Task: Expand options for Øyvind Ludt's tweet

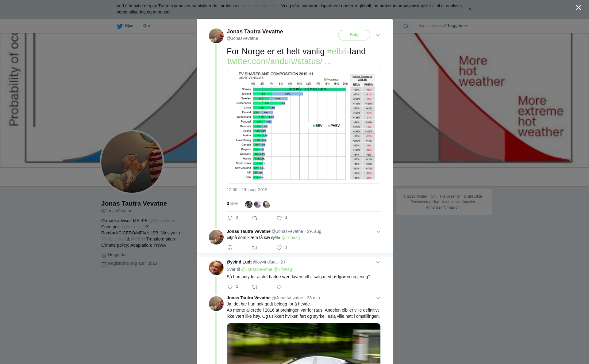Action: click(378, 262)
